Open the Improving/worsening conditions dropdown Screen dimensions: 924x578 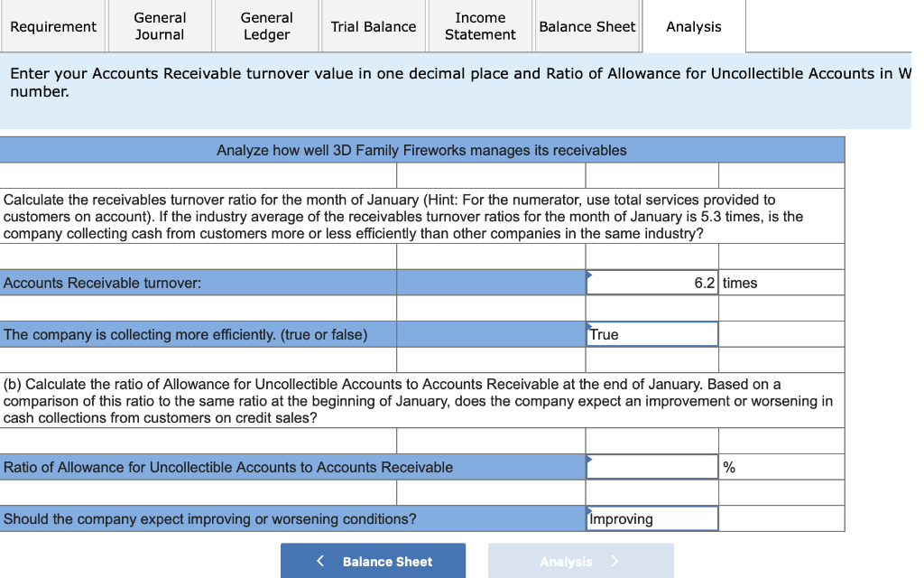(x=651, y=519)
